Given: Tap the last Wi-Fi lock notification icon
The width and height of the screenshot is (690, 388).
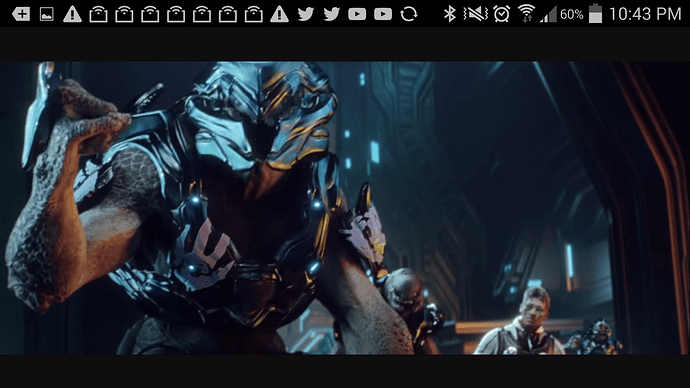Looking at the screenshot, I should [x=253, y=14].
